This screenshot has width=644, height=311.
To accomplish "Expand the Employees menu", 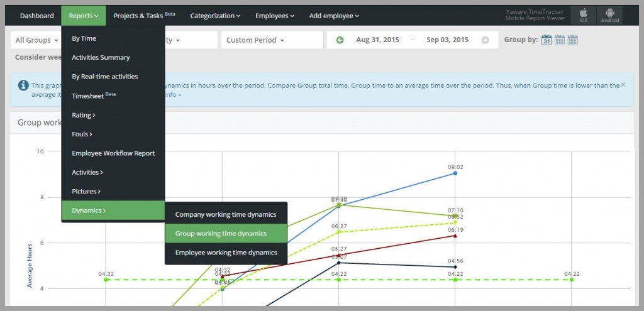I will coord(274,16).
